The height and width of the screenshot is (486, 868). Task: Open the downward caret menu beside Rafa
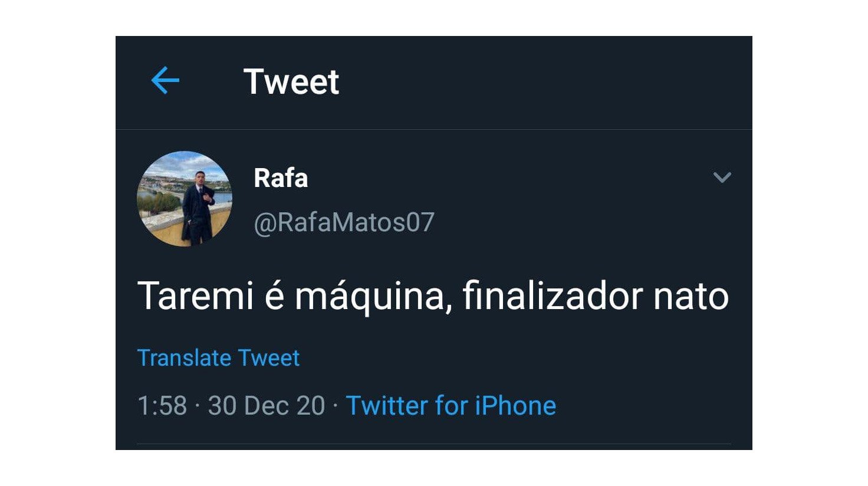[722, 178]
